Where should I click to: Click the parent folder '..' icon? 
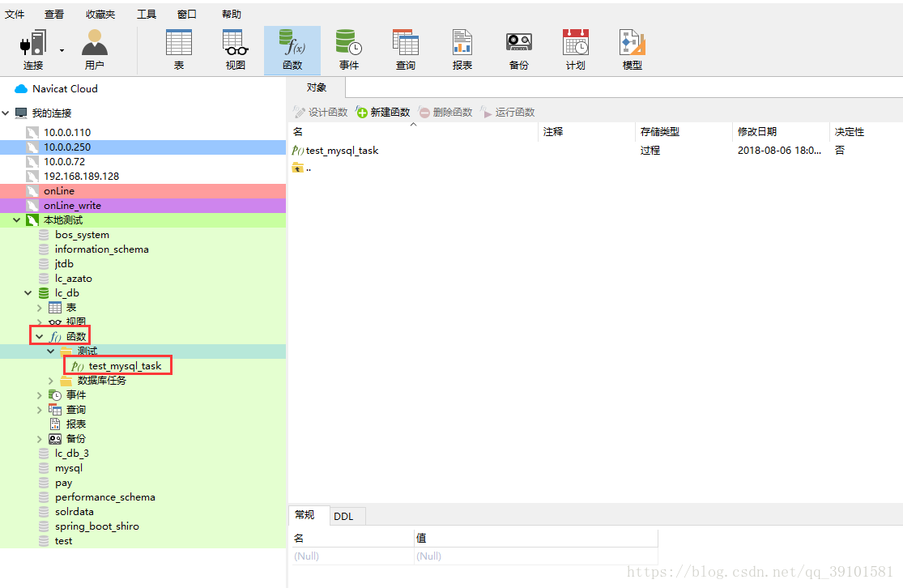point(298,168)
